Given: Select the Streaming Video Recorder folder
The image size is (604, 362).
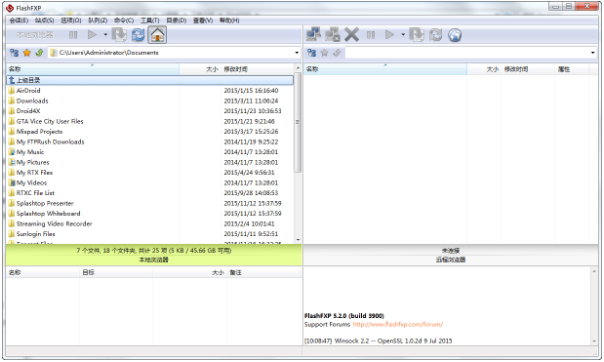Looking at the screenshot, I should coord(150,224).
